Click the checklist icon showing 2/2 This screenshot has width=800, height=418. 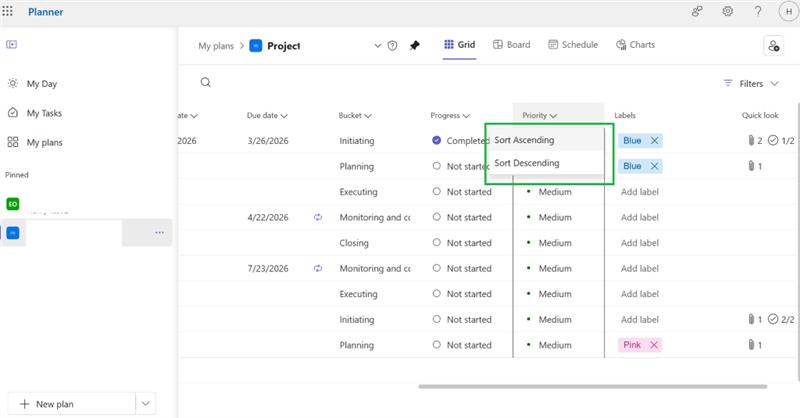pos(773,319)
